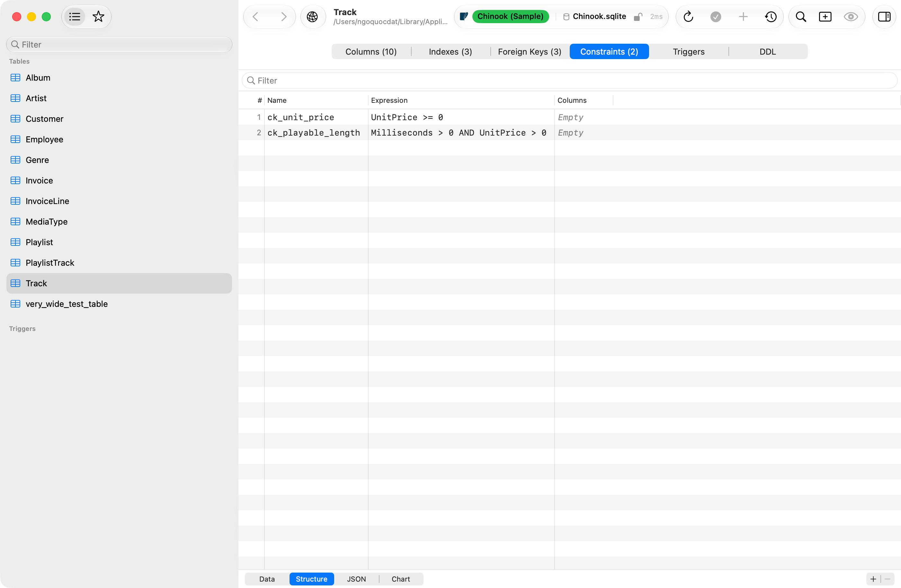Open the Invoice table
Viewport: 901px width, 588px height.
point(119,181)
